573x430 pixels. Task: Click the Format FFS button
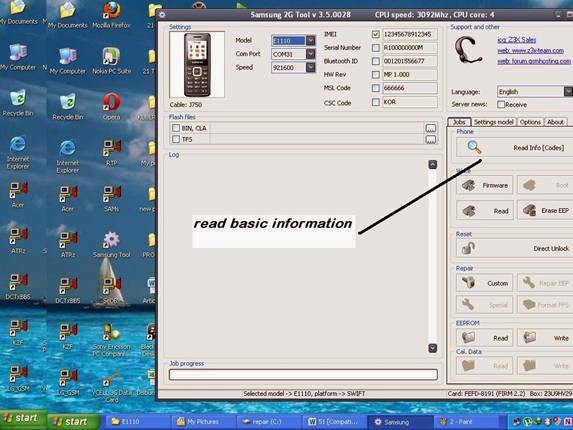click(x=545, y=305)
